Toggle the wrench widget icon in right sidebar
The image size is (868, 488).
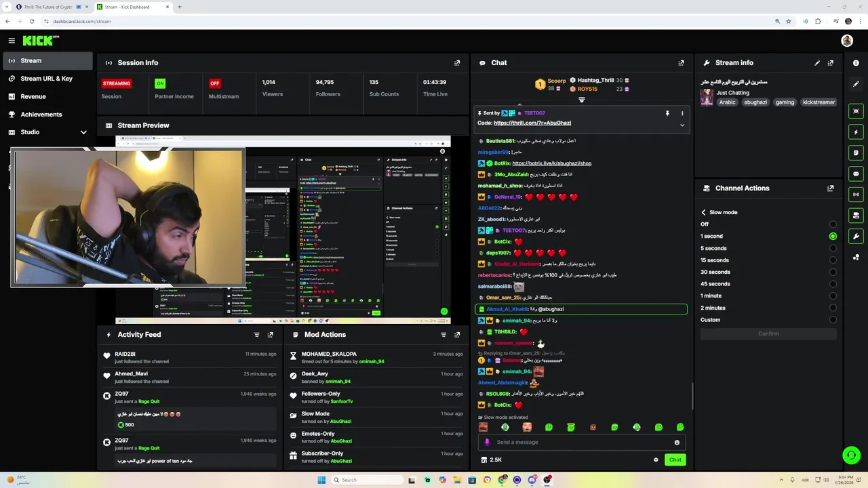pos(856,237)
